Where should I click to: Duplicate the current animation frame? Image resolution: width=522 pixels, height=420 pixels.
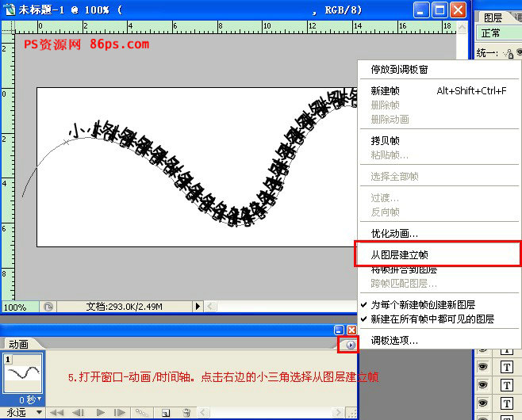coord(166,413)
